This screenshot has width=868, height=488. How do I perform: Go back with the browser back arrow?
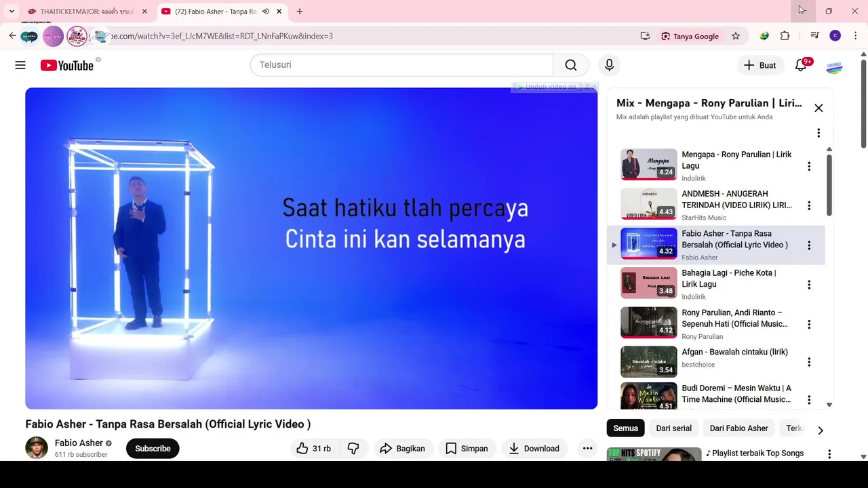(12, 36)
